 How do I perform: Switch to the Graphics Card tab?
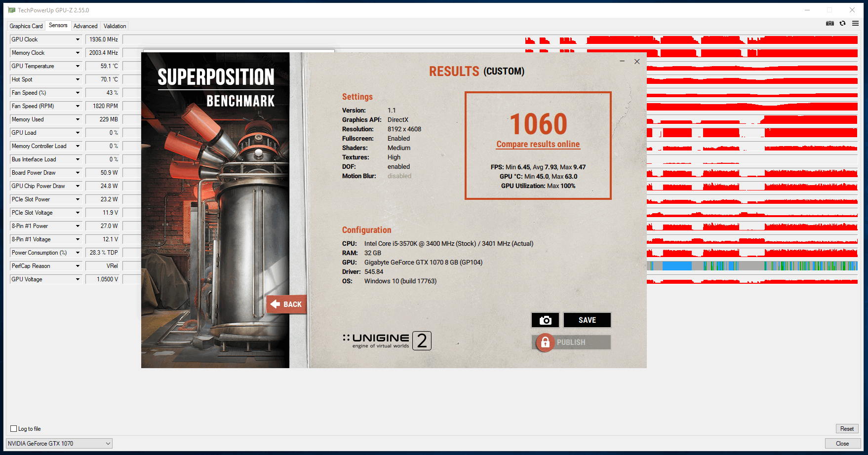[x=26, y=26]
